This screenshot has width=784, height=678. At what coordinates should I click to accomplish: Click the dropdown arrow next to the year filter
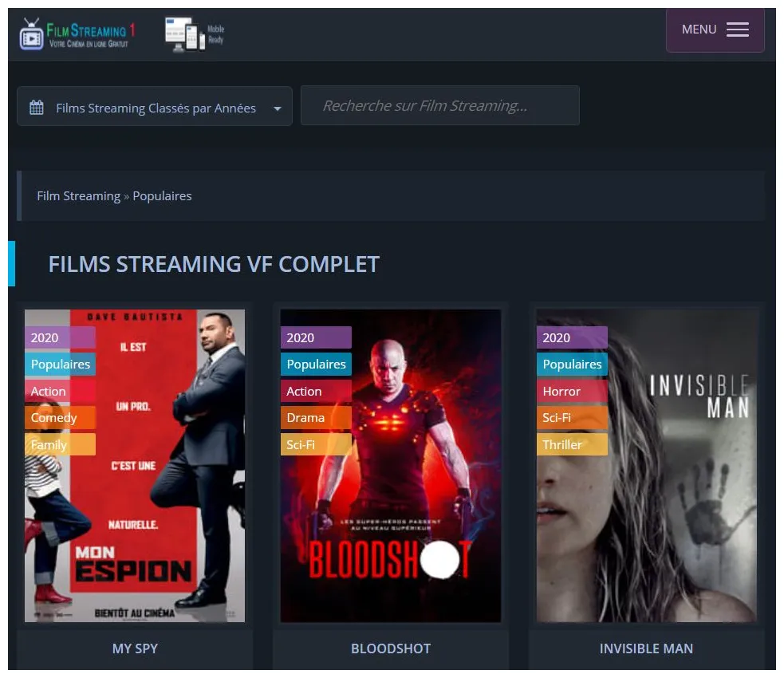tap(276, 107)
